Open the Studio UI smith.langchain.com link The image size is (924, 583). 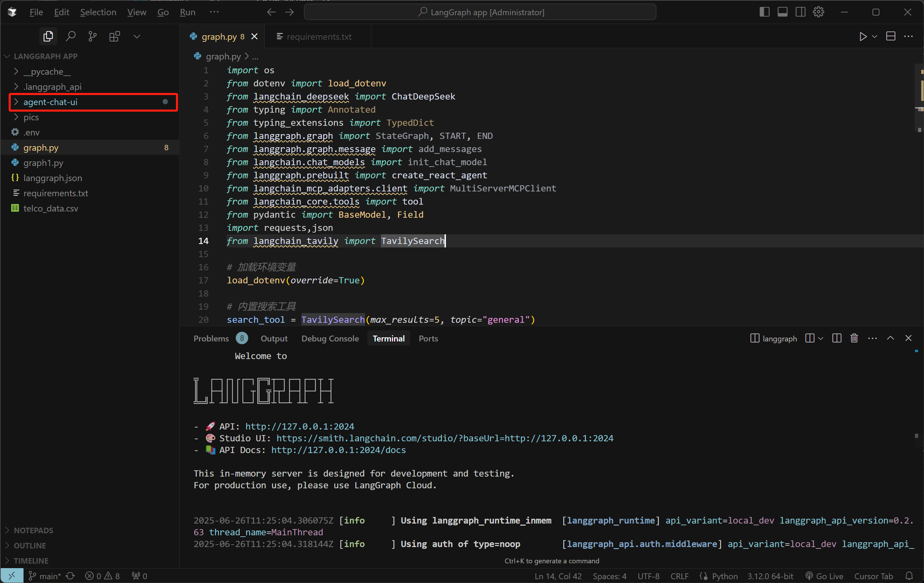click(445, 438)
